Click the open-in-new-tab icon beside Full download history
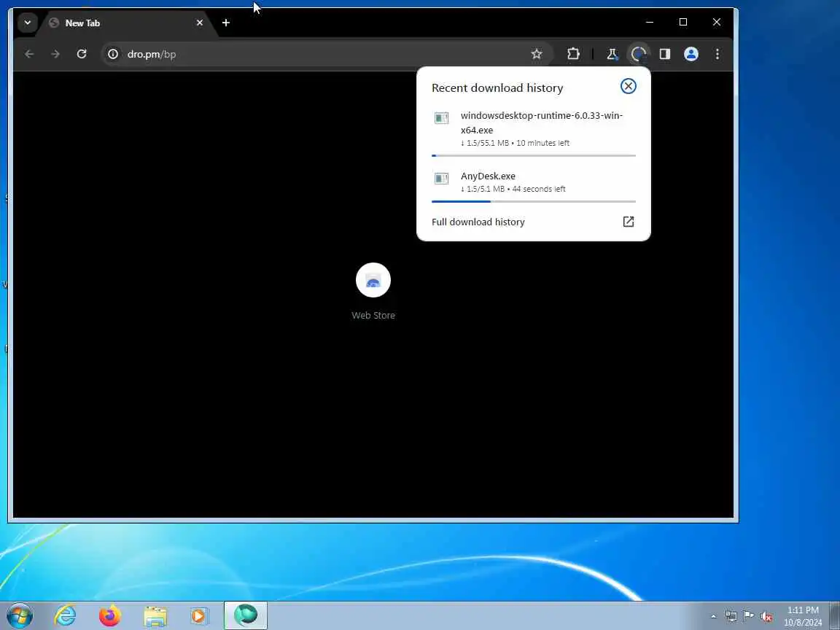840x630 pixels. pyautogui.click(x=629, y=222)
